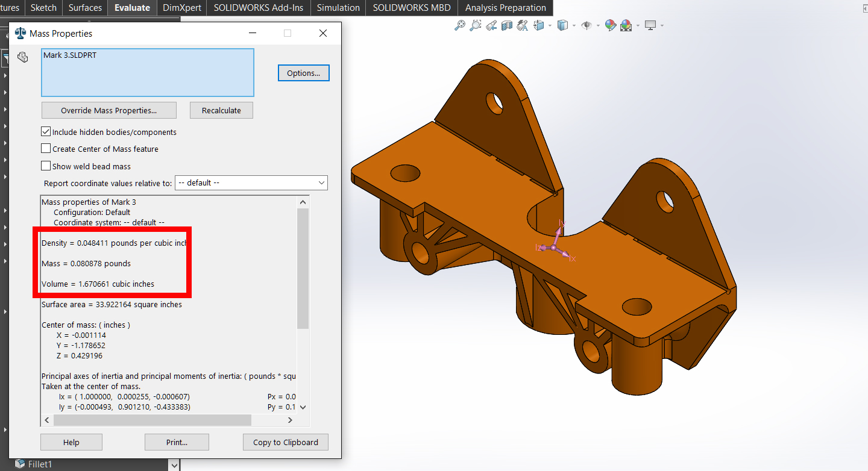
Task: Click the Override Mass Properties button
Action: tap(108, 110)
